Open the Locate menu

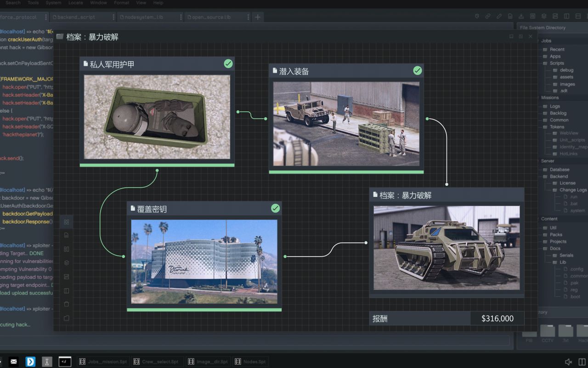(x=76, y=3)
